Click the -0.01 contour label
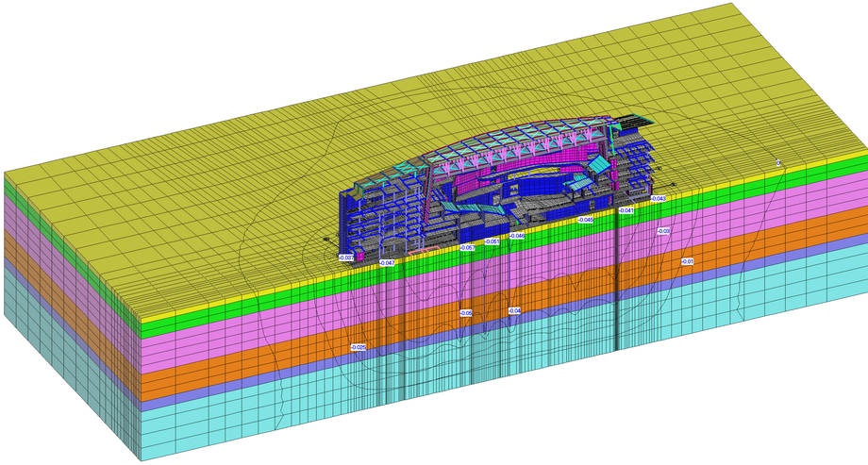868x465 pixels. pos(687,261)
